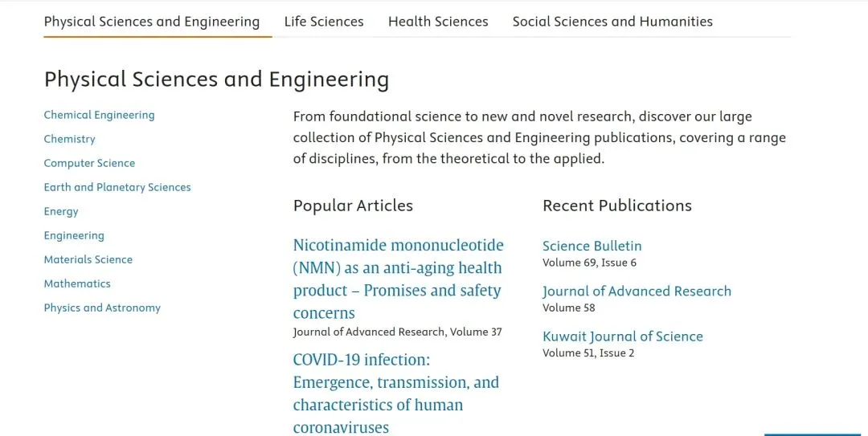Browse Earth and Planetary Sciences
868x436 pixels.
pos(117,187)
